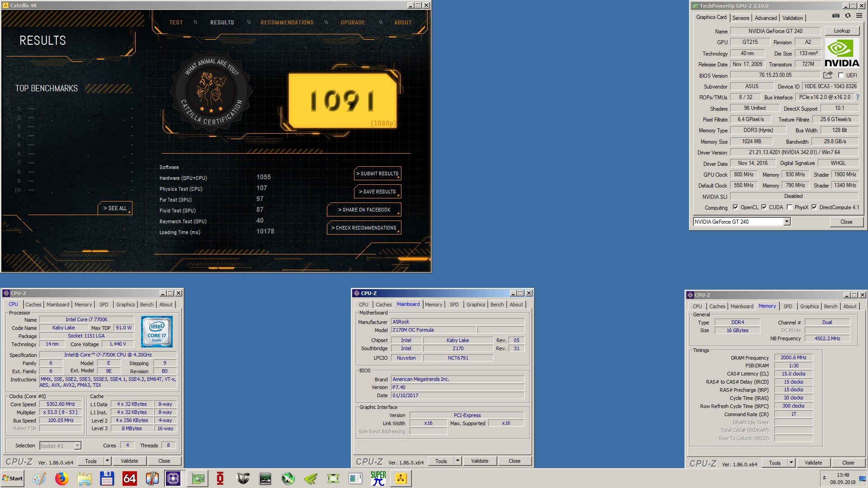The image size is (868, 488).
Task: Click the Intel Core i7 logo in CPU-Z
Action: [157, 332]
